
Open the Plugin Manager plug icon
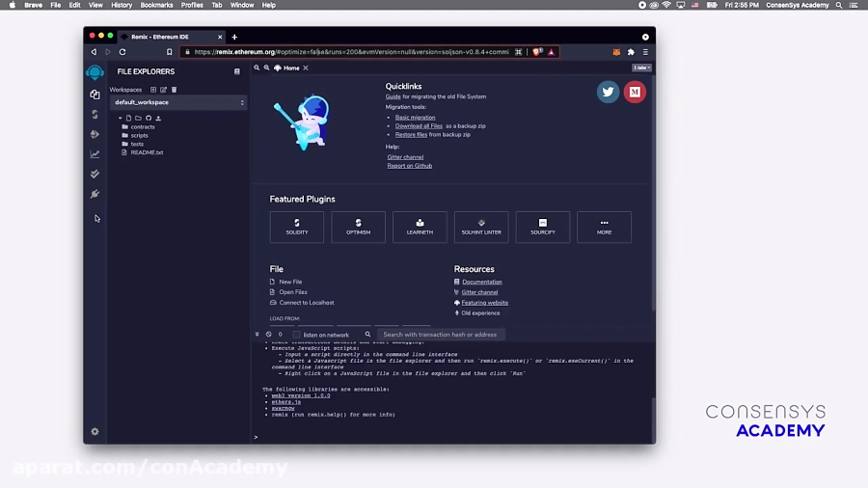tap(95, 194)
